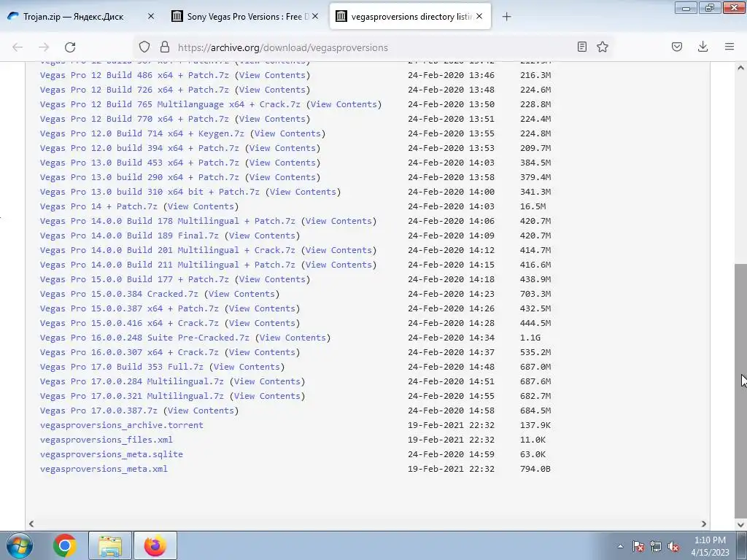Close the Sony Vegas Pro Versions tab
Image resolution: width=747 pixels, height=560 pixels.
315,16
